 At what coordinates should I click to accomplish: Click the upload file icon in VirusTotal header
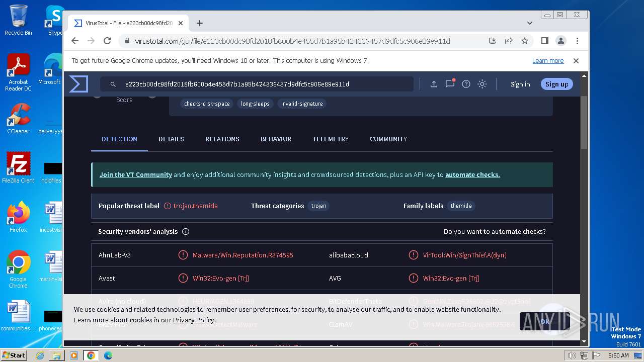[434, 84]
